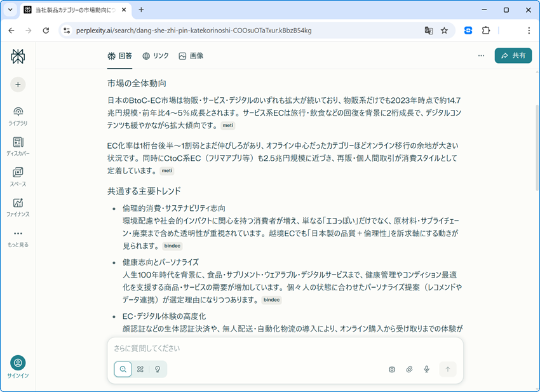This screenshot has height=392, width=540.
Task: Switch to the リンク tab
Action: [x=156, y=56]
